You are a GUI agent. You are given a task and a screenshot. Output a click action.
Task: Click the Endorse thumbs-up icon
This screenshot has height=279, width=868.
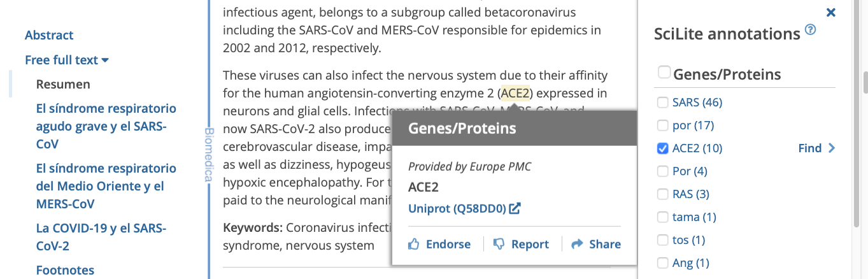click(x=414, y=244)
